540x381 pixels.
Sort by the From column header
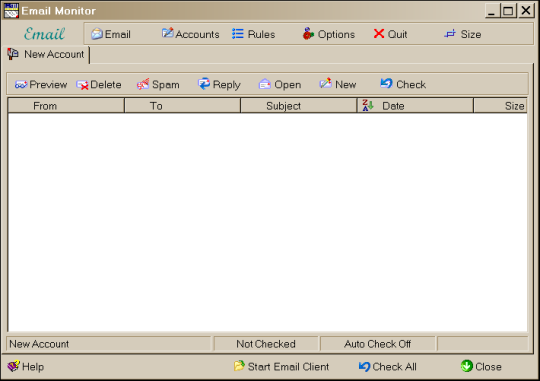click(x=66, y=106)
